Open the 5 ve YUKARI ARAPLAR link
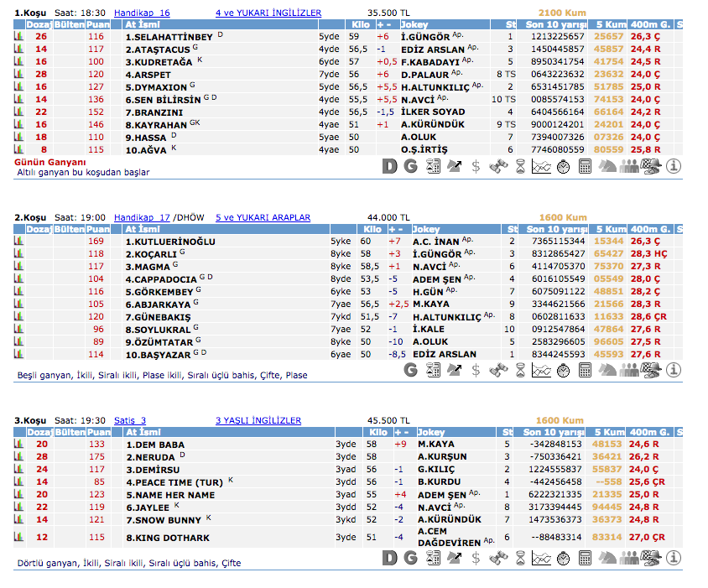Screen dimensions: 708x588 [262, 217]
